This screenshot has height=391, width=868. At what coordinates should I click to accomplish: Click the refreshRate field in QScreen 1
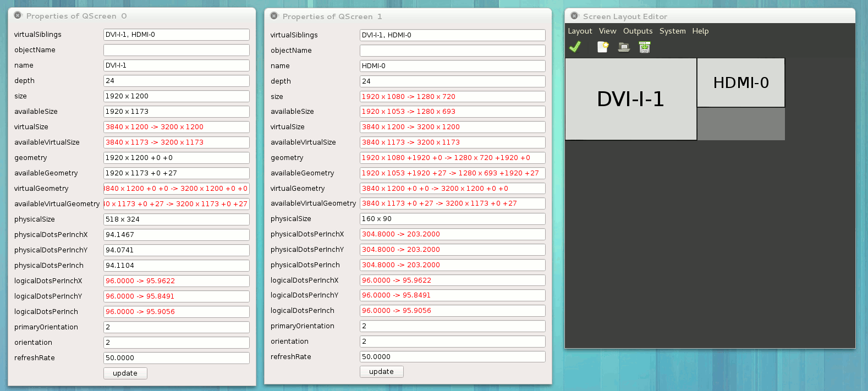[x=452, y=357]
